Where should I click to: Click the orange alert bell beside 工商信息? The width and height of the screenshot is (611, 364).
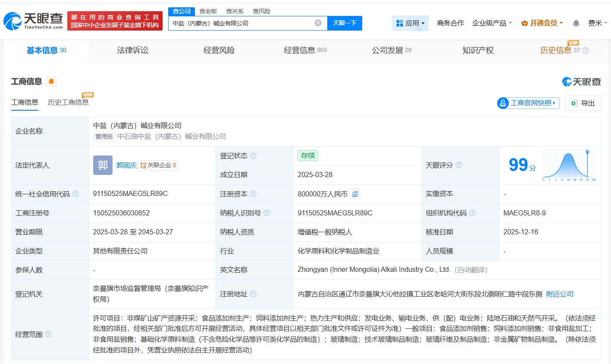click(x=51, y=81)
